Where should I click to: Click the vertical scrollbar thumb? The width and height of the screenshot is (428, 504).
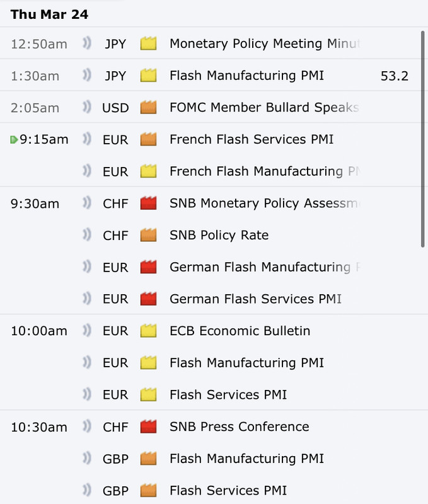point(423,139)
